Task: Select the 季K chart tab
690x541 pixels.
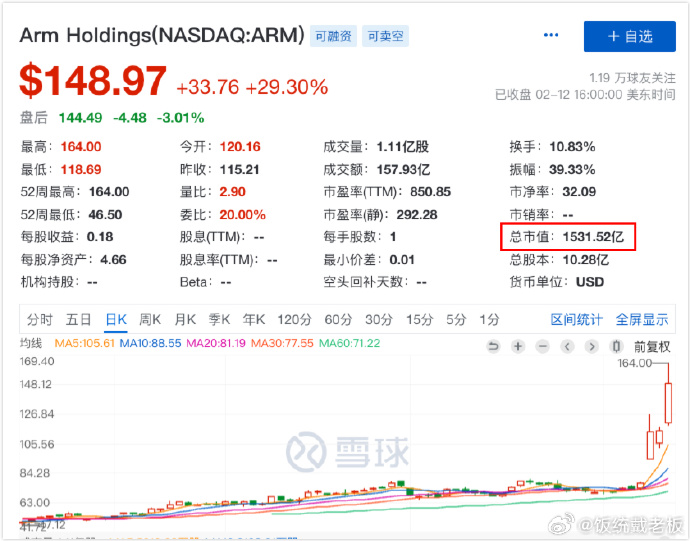Action: coord(219,320)
